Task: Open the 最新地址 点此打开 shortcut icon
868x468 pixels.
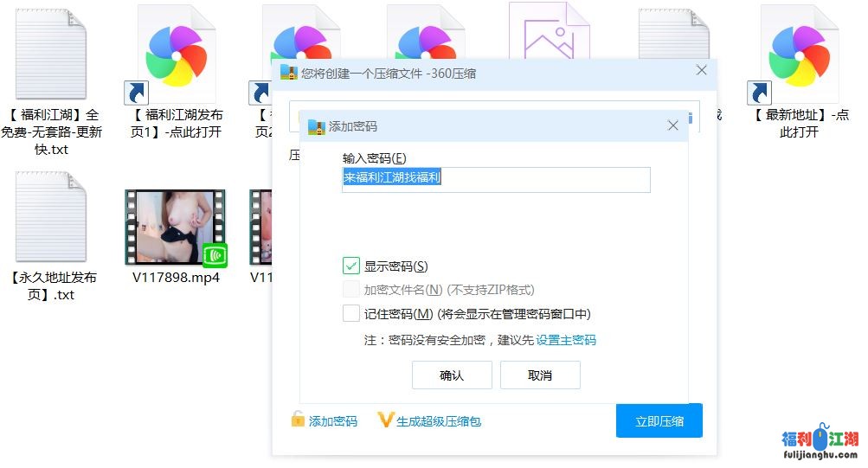Action: 799,54
